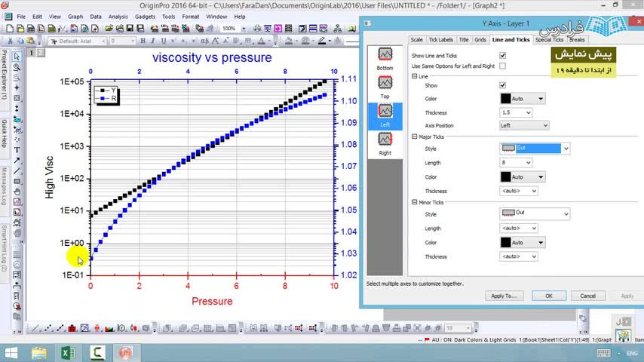This screenshot has width=644, height=362.
Task: Switch to the Special Ticks tab
Action: [549, 40]
